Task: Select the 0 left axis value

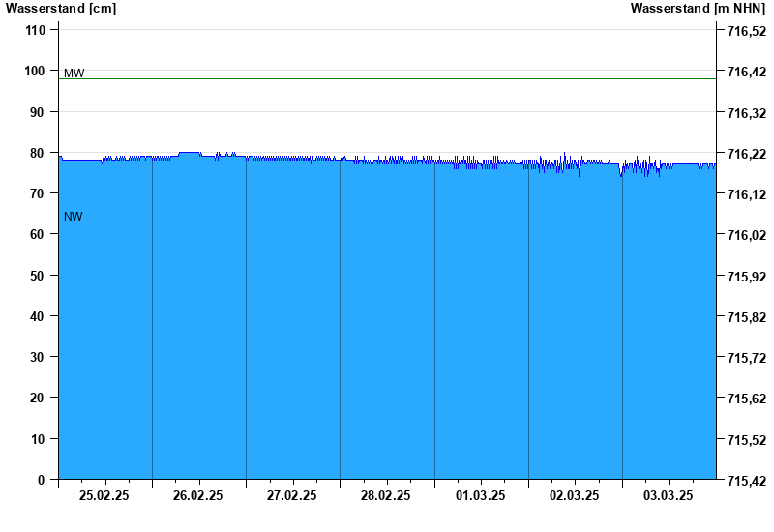Action: (41, 480)
